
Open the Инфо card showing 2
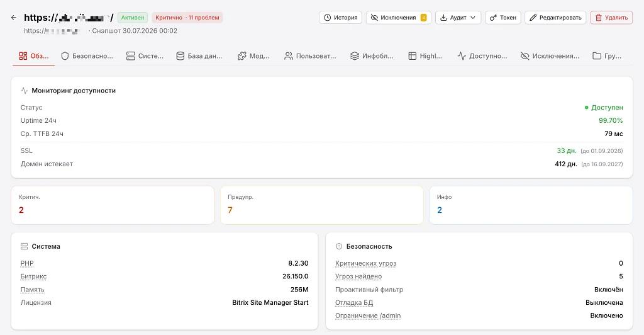coord(531,205)
